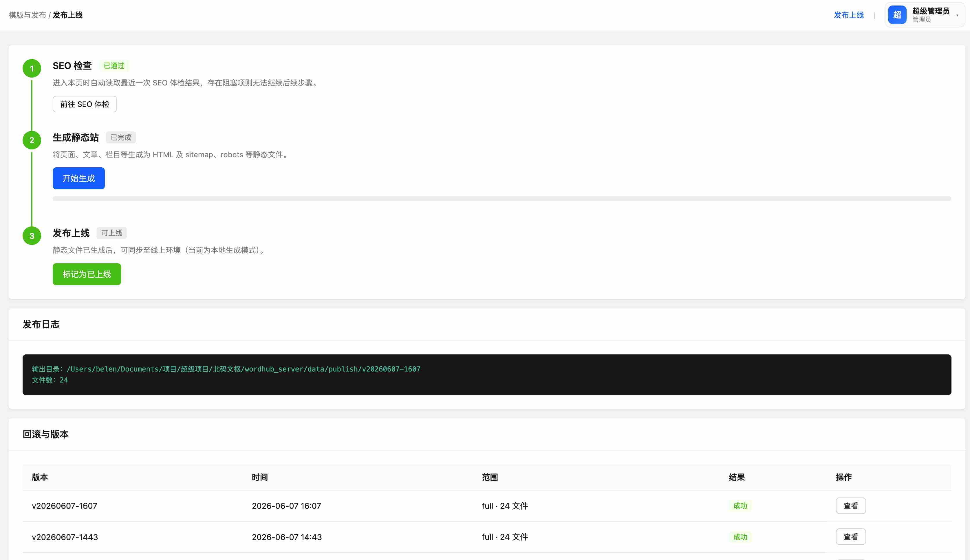Click 模版与发布 breadcrumb item
Image resolution: width=970 pixels, height=560 pixels.
pyautogui.click(x=27, y=15)
